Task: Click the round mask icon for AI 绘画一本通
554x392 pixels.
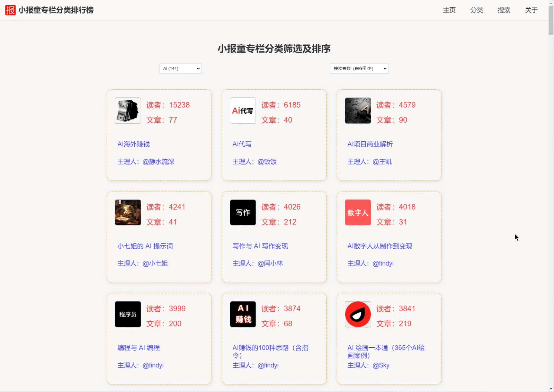Action: [x=357, y=314]
